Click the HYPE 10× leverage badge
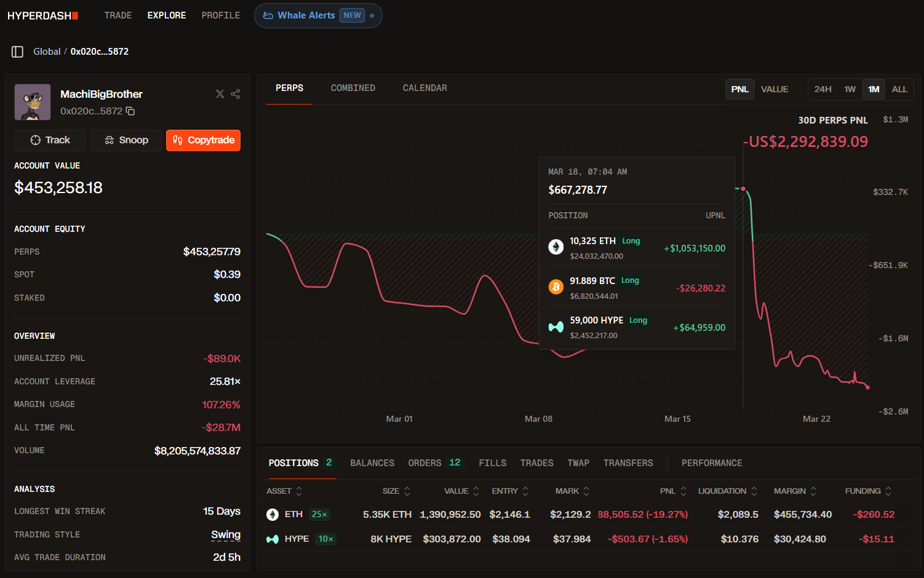Image resolution: width=924 pixels, height=578 pixels. (x=325, y=539)
